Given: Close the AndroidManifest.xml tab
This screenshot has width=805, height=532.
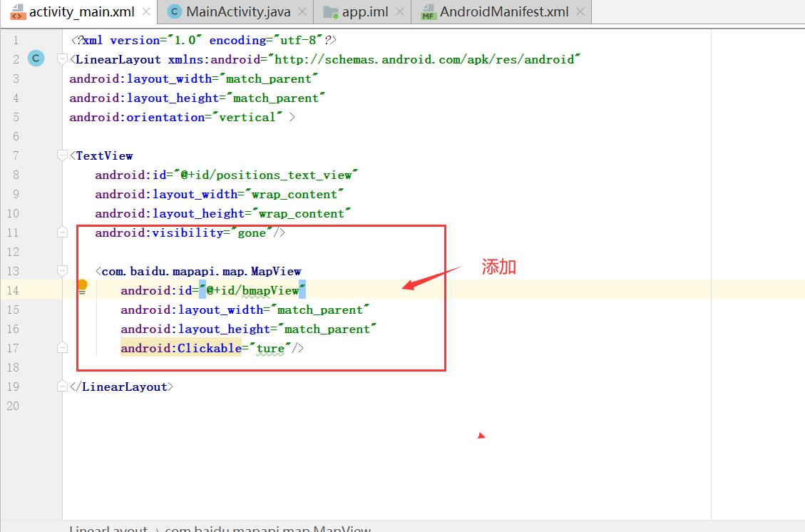Looking at the screenshot, I should click(580, 12).
